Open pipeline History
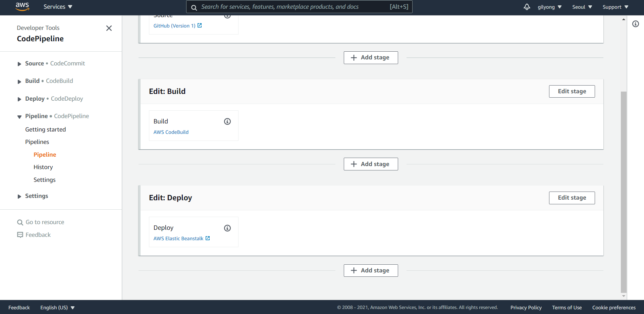The image size is (644, 314). point(43,167)
